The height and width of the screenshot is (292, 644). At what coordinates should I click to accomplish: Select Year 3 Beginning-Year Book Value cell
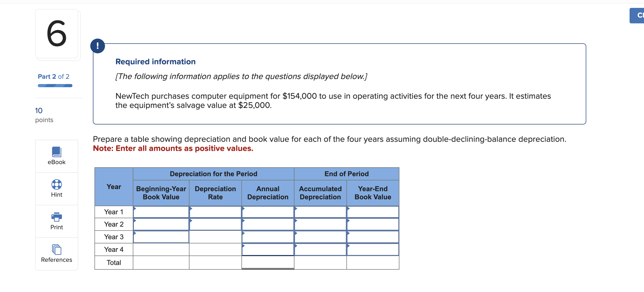click(x=161, y=237)
